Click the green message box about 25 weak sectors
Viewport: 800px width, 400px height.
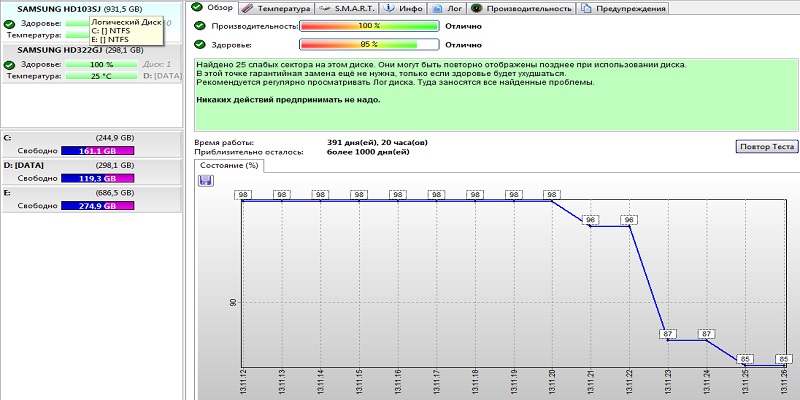[x=496, y=94]
